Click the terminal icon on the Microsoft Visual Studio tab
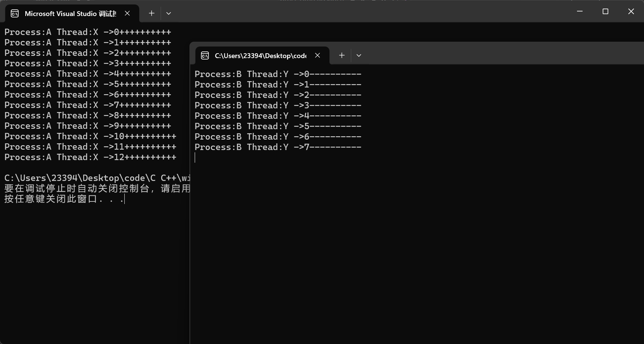Viewport: 644px width, 344px height. click(x=15, y=14)
